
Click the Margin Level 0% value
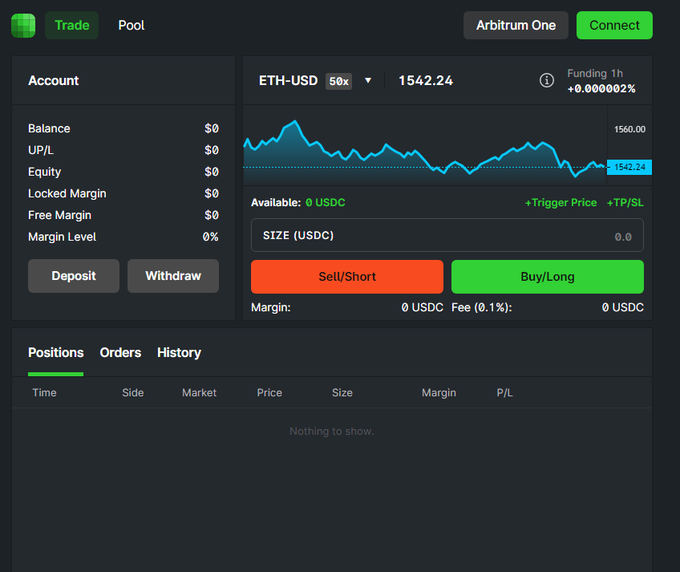[210, 237]
